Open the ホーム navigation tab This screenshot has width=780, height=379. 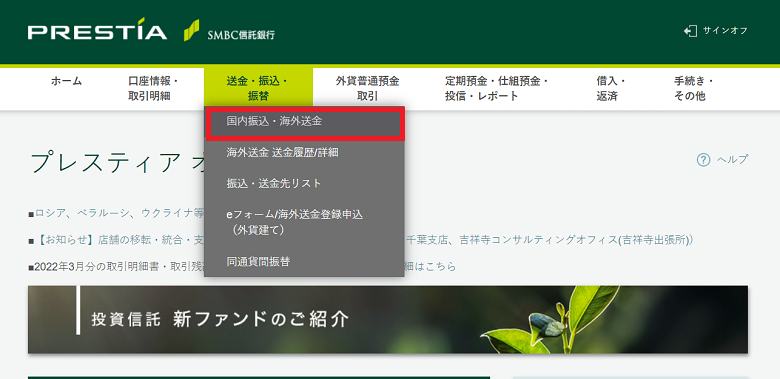(66, 81)
